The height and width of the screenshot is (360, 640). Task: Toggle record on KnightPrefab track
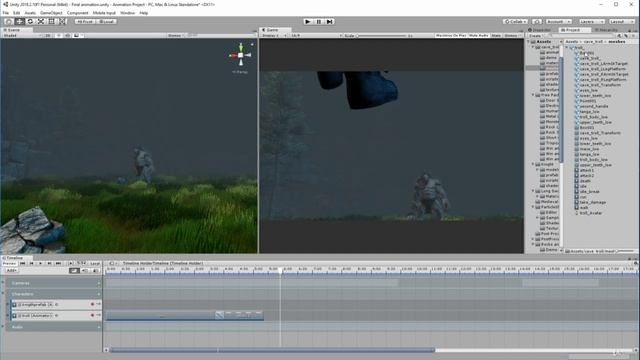(x=92, y=304)
